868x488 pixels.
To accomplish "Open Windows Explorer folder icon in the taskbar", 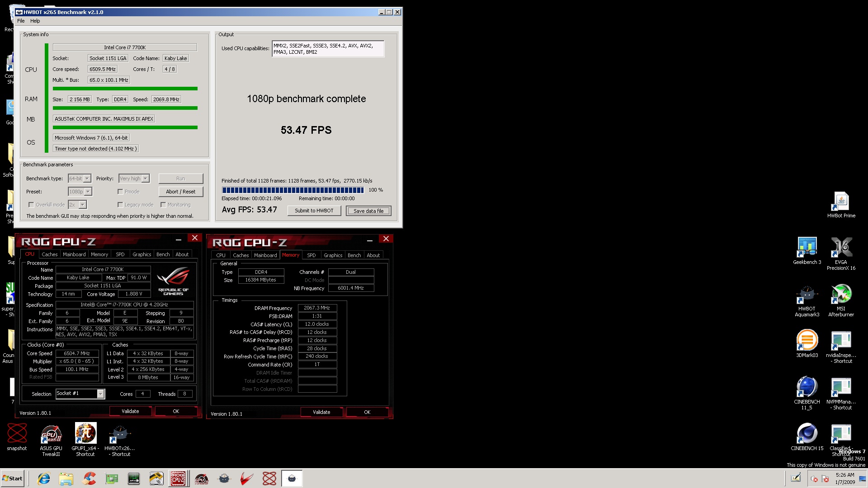I will [x=66, y=479].
